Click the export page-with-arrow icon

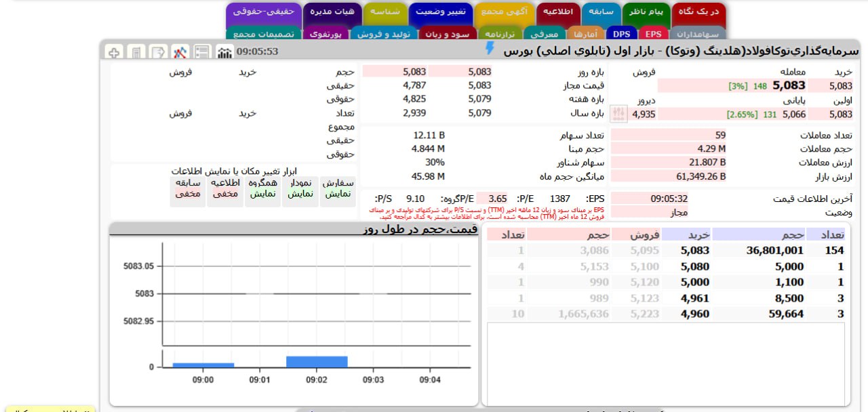(x=158, y=52)
